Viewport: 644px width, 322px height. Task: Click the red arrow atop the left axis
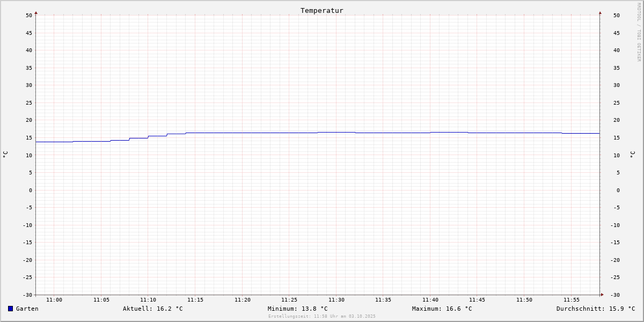[36, 12]
